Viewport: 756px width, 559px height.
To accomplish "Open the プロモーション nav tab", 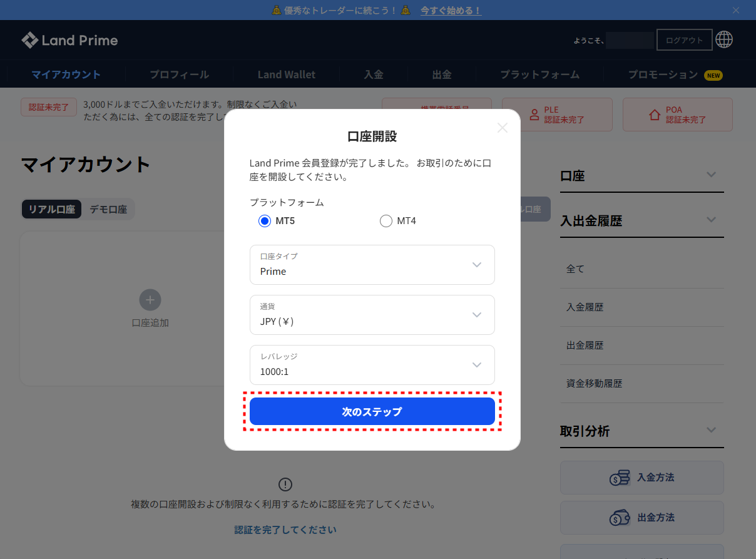I will 663,74.
